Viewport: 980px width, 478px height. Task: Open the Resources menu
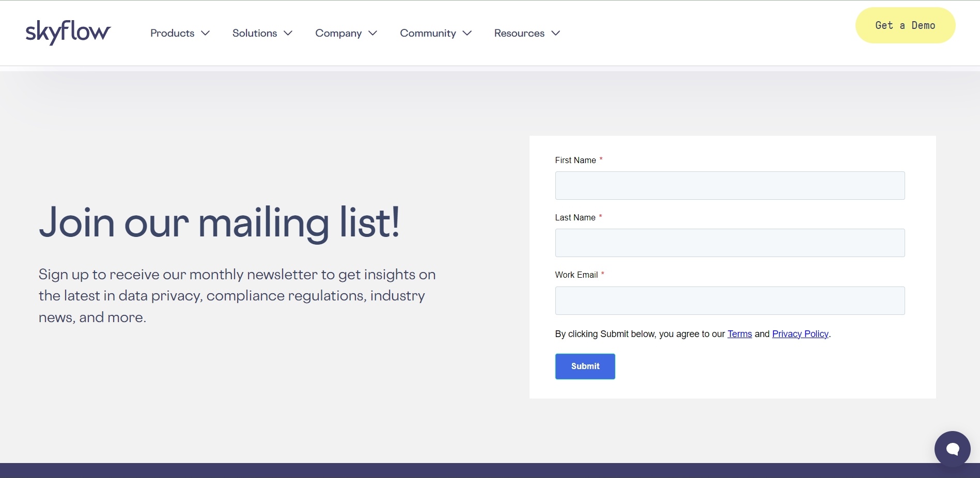(x=527, y=33)
